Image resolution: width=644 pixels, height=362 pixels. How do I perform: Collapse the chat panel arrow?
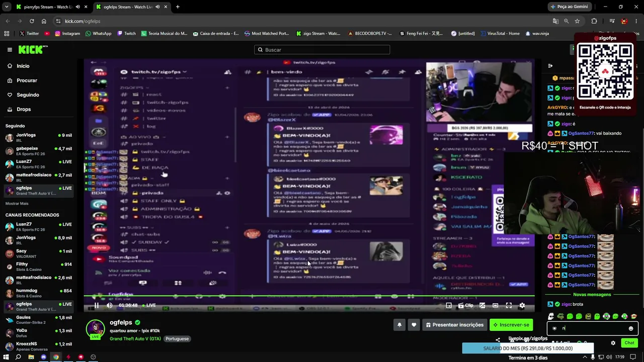pyautogui.click(x=550, y=66)
